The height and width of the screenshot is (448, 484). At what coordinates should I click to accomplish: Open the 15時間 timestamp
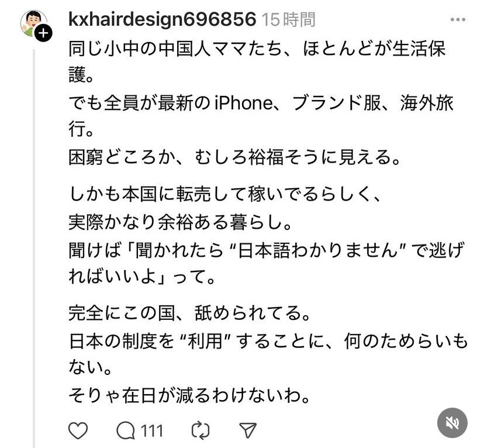pyautogui.click(x=289, y=19)
